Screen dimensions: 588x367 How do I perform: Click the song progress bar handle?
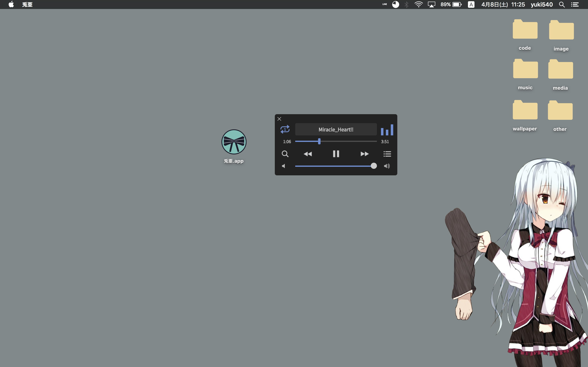[x=319, y=141]
